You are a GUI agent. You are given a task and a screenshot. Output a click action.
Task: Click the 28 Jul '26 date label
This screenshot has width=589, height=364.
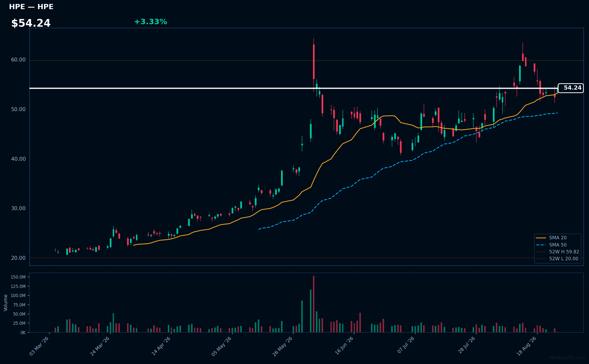pos(467,345)
